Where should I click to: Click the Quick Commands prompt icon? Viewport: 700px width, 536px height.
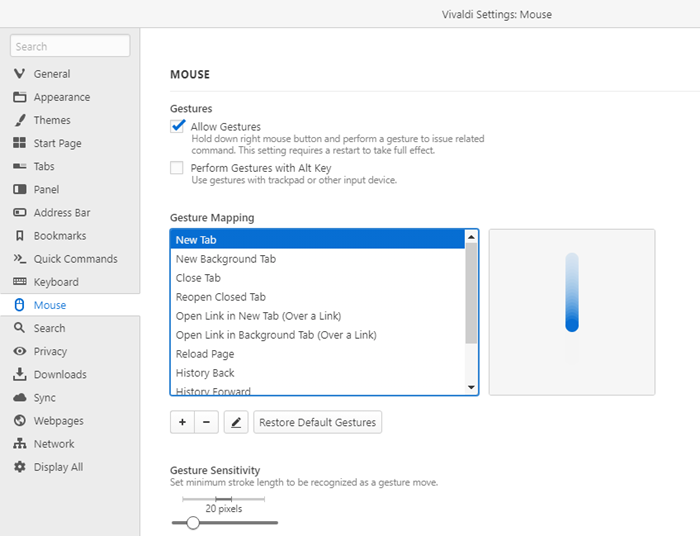click(x=19, y=258)
